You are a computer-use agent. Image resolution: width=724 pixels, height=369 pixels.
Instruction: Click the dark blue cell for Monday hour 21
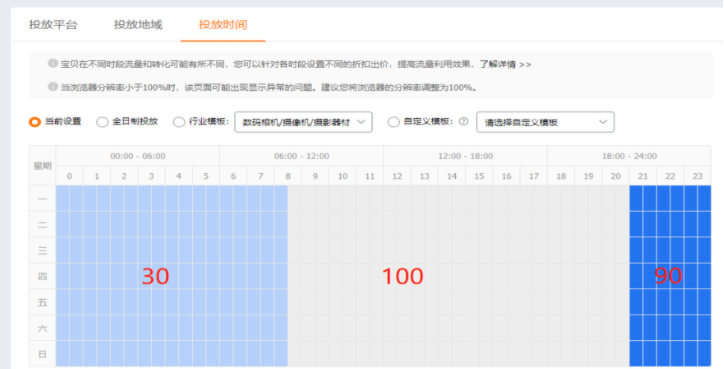click(x=643, y=199)
